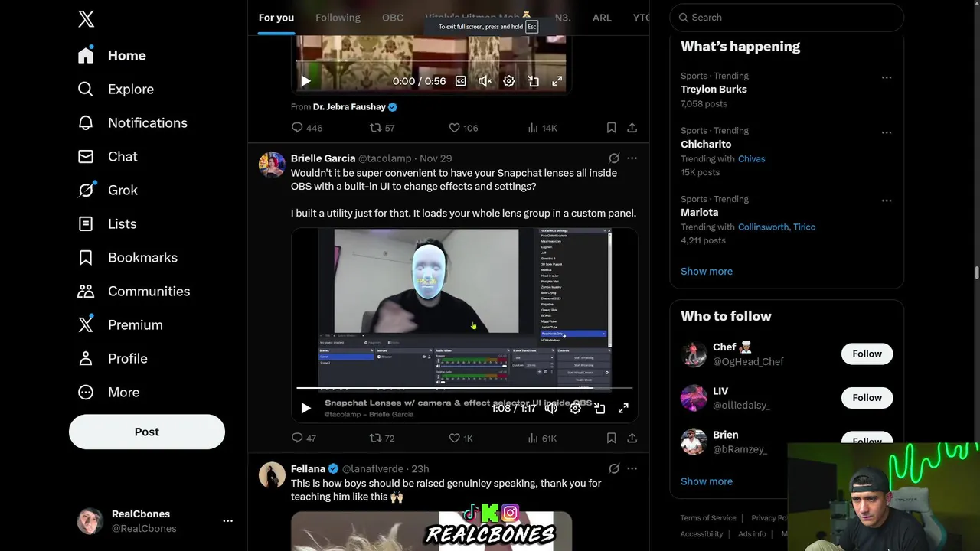
Task: Switch to the ARL tab
Action: (602, 18)
